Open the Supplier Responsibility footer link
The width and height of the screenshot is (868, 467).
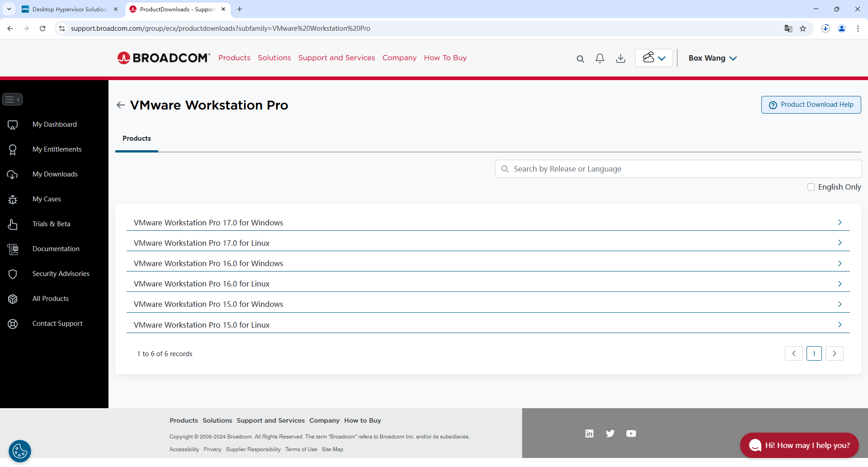coord(253,449)
